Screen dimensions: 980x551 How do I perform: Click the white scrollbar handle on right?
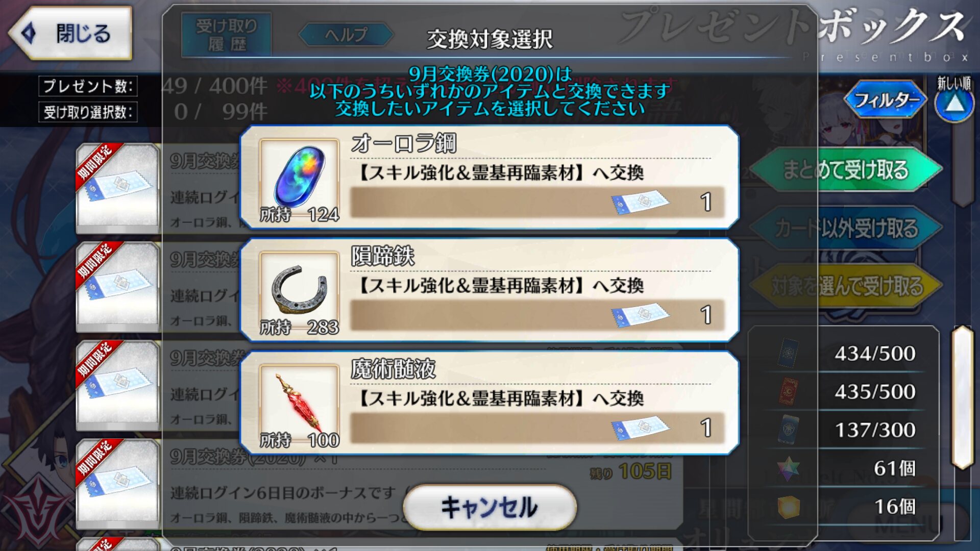pos(963,397)
